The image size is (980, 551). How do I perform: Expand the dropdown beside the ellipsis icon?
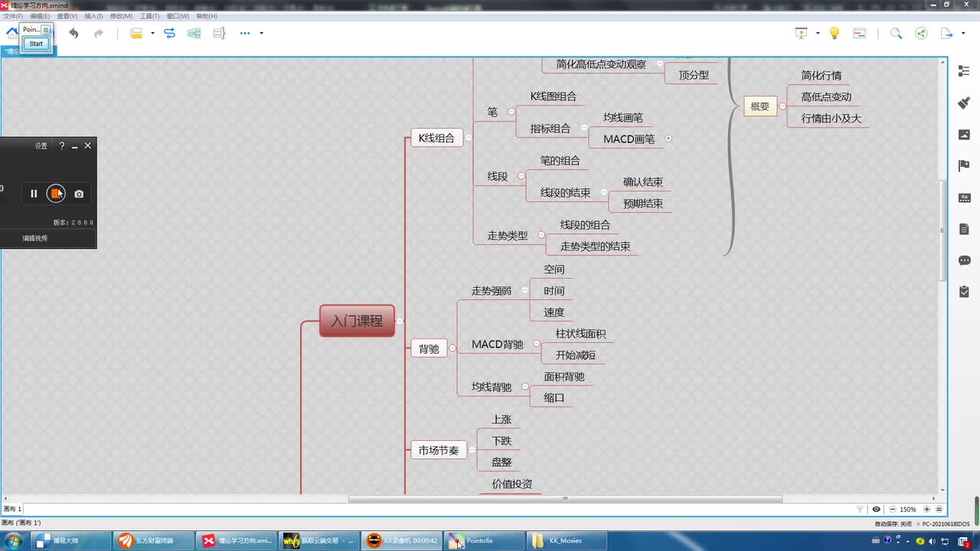point(261,33)
